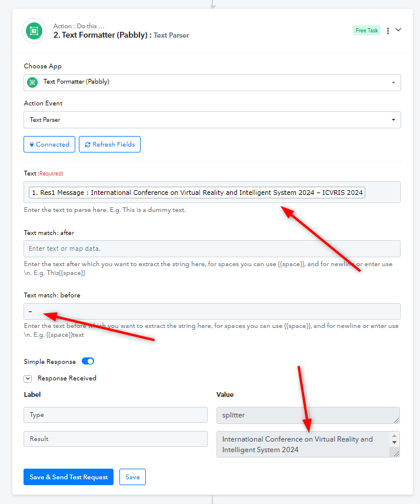Open the three-dot step options menu
420x504 pixels.
point(388,31)
